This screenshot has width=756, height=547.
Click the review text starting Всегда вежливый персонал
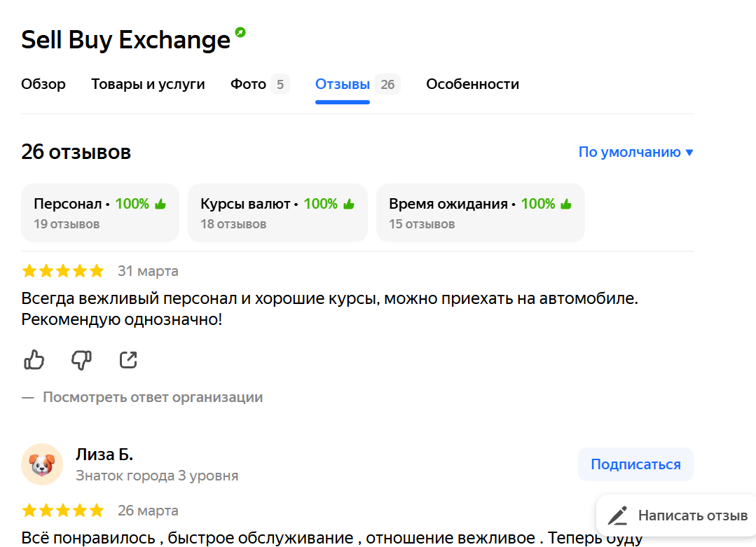tap(330, 309)
